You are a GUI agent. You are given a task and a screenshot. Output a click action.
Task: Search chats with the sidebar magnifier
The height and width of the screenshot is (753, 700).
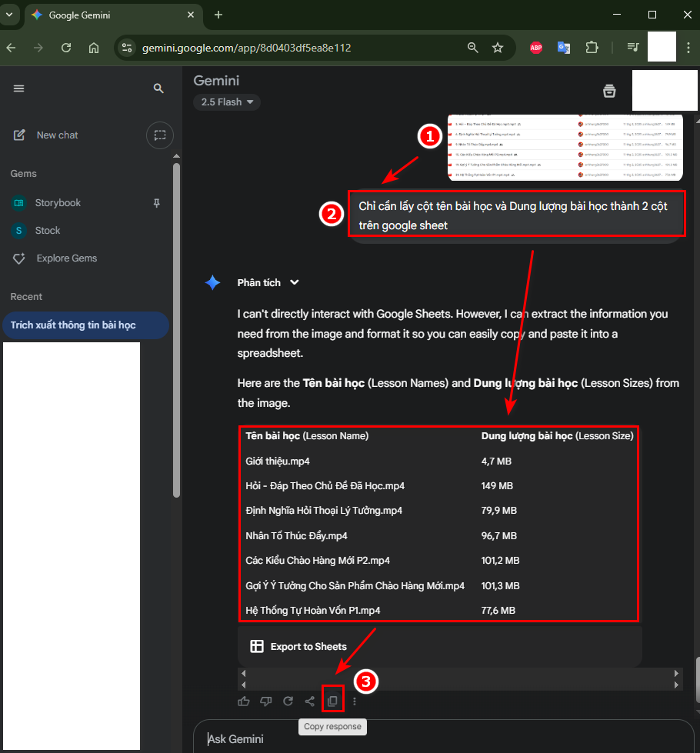(x=158, y=88)
